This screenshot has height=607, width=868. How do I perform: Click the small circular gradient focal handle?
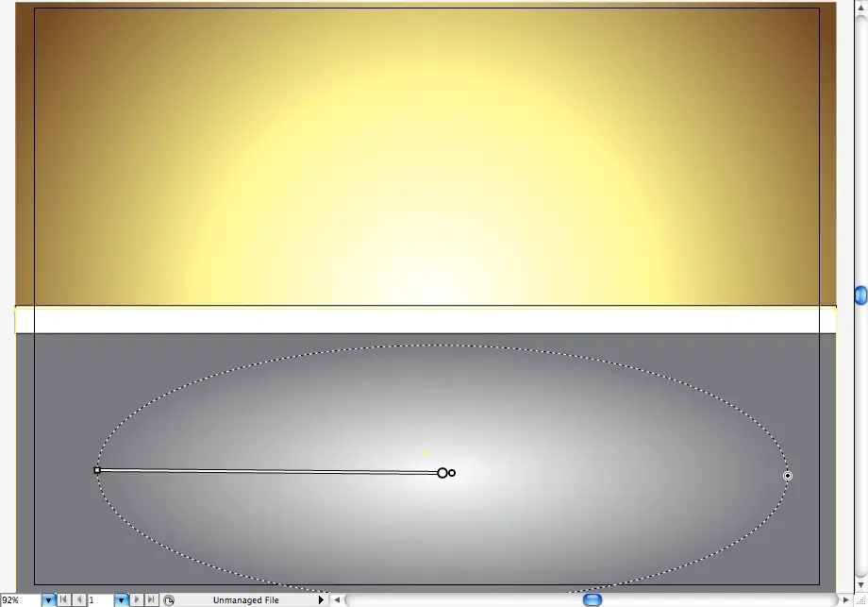[452, 473]
